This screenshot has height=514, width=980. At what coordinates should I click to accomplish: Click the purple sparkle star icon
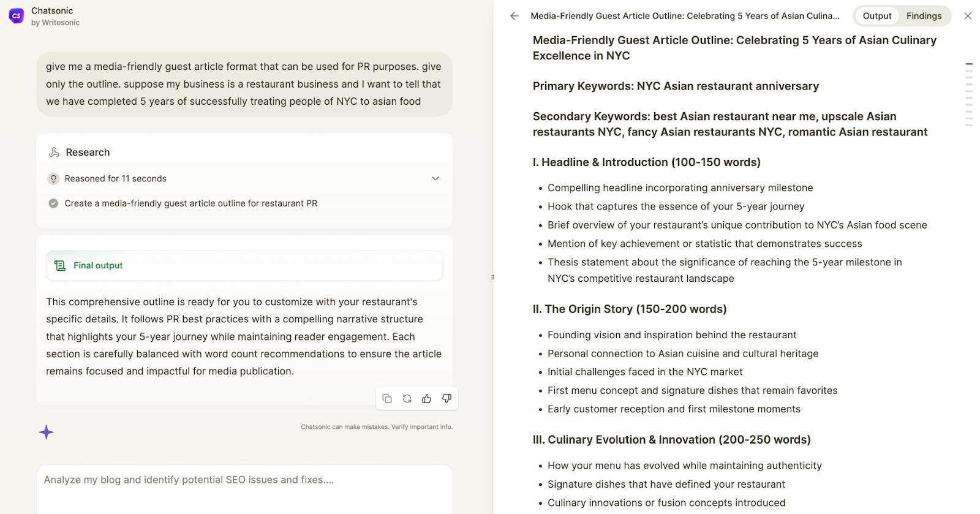47,433
